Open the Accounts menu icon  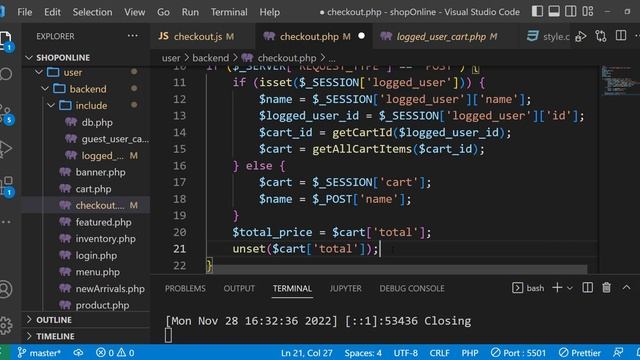coord(6,289)
